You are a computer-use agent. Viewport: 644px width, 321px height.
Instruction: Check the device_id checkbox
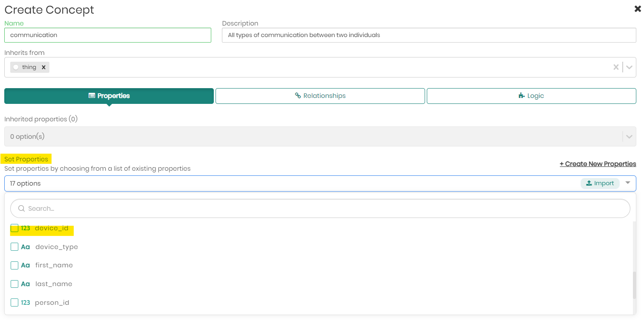(14, 228)
